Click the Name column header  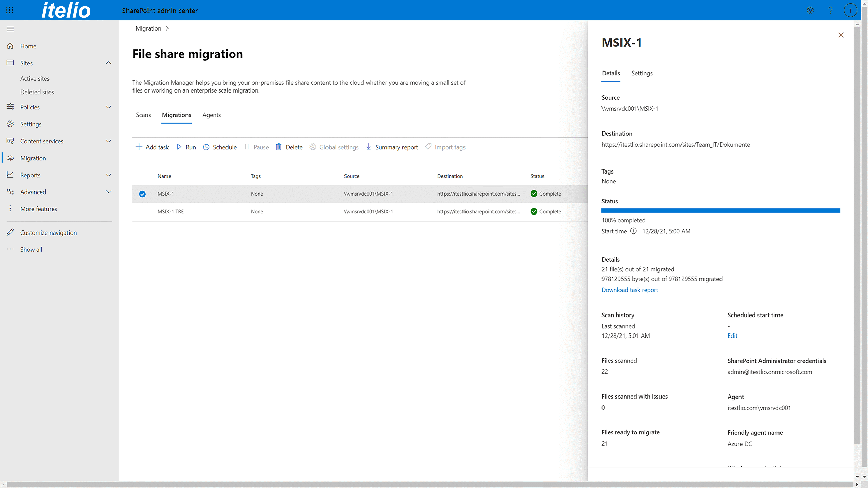pyautogui.click(x=164, y=176)
